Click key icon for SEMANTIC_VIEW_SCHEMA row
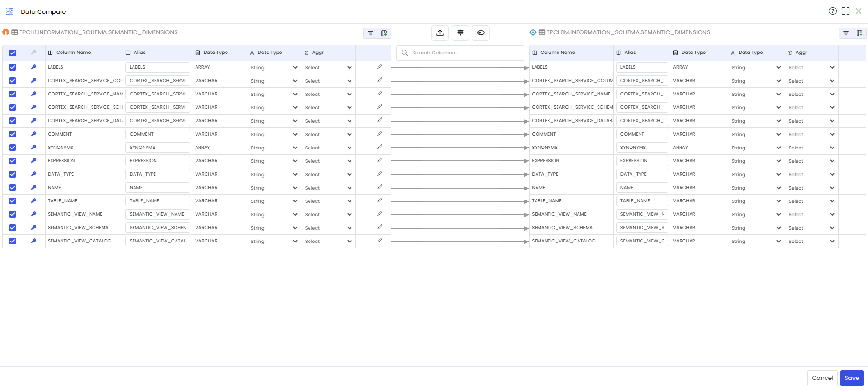Viewport: 868px width, 390px height. [34, 228]
